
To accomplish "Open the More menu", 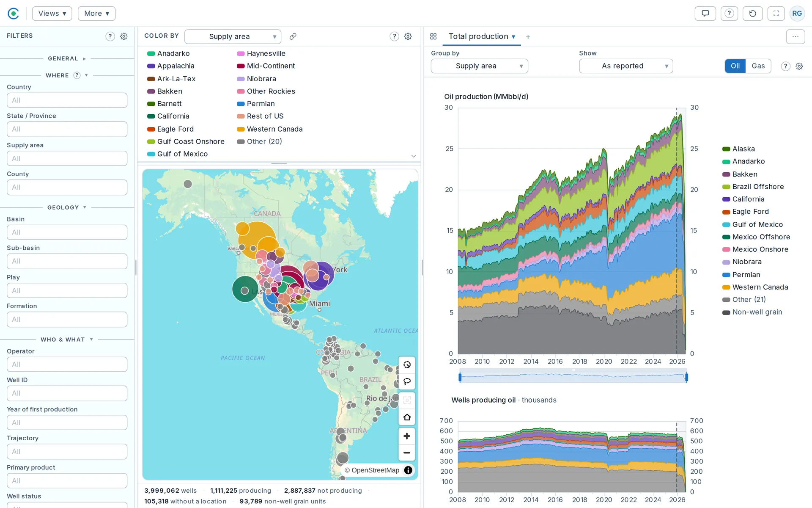I will tap(96, 14).
